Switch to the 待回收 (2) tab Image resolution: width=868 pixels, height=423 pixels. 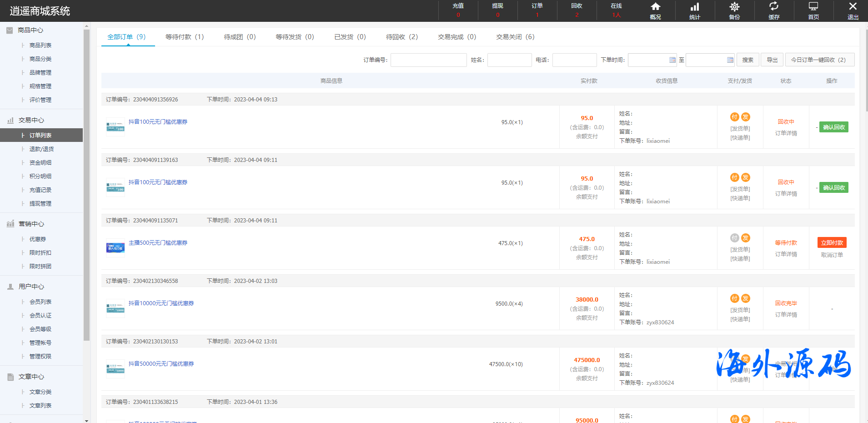(x=401, y=37)
